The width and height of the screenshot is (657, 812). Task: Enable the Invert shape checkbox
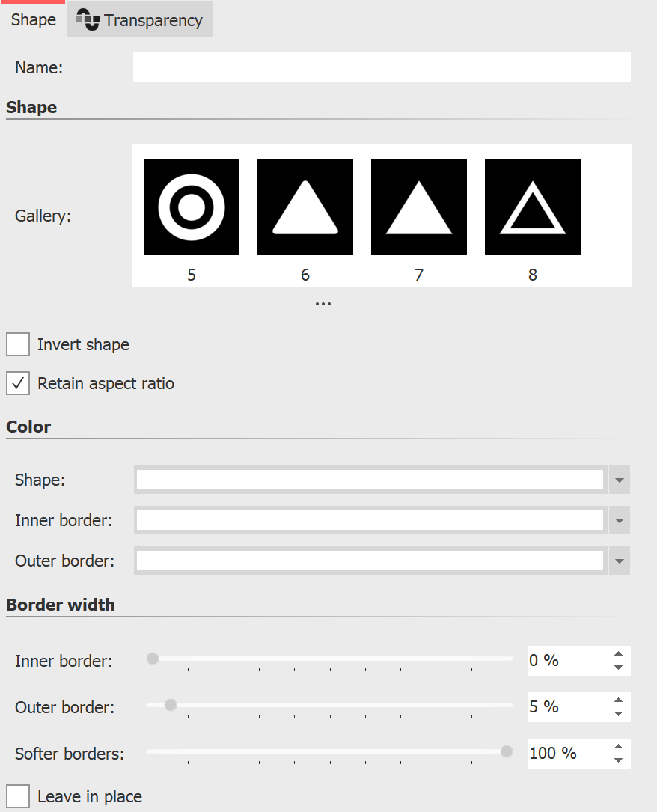(18, 344)
